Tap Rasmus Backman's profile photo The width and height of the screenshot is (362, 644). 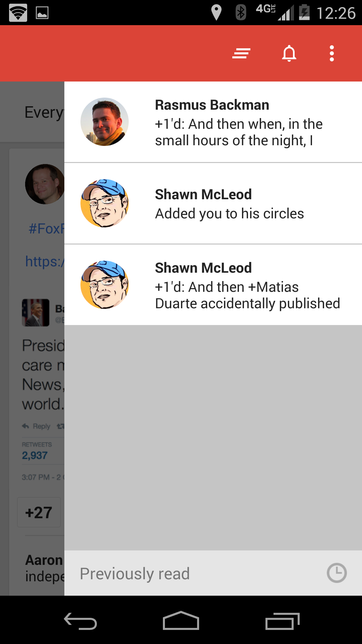pos(105,122)
